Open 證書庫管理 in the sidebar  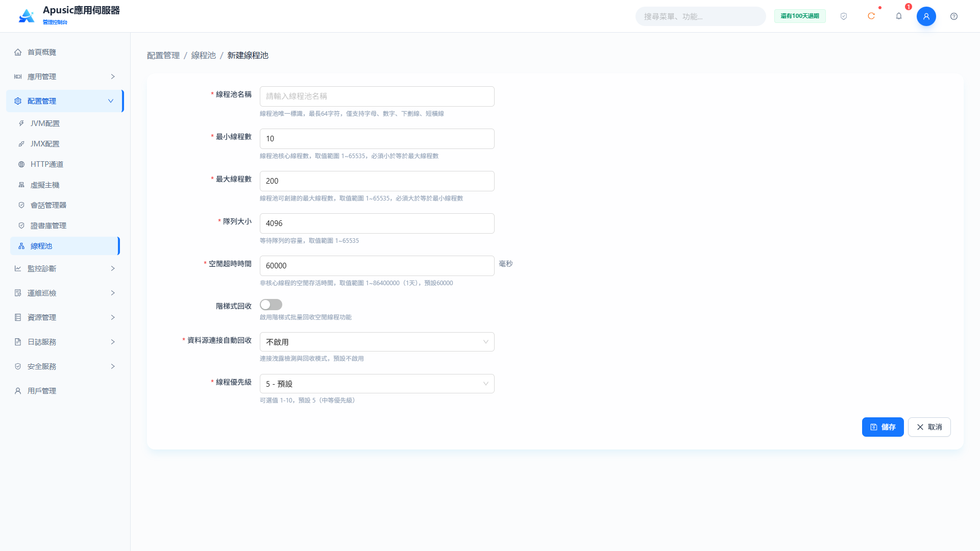click(65, 226)
